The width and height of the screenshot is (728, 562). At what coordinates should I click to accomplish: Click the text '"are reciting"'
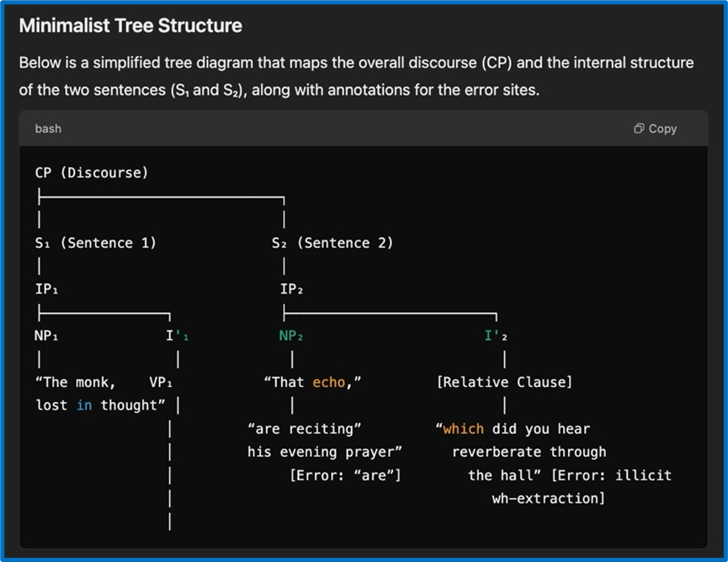tap(304, 429)
